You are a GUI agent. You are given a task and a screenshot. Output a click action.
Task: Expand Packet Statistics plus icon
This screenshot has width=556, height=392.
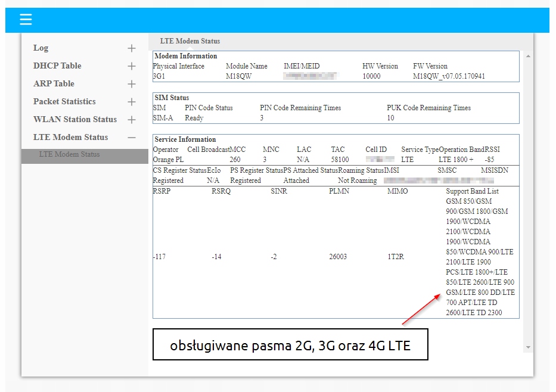[132, 102]
